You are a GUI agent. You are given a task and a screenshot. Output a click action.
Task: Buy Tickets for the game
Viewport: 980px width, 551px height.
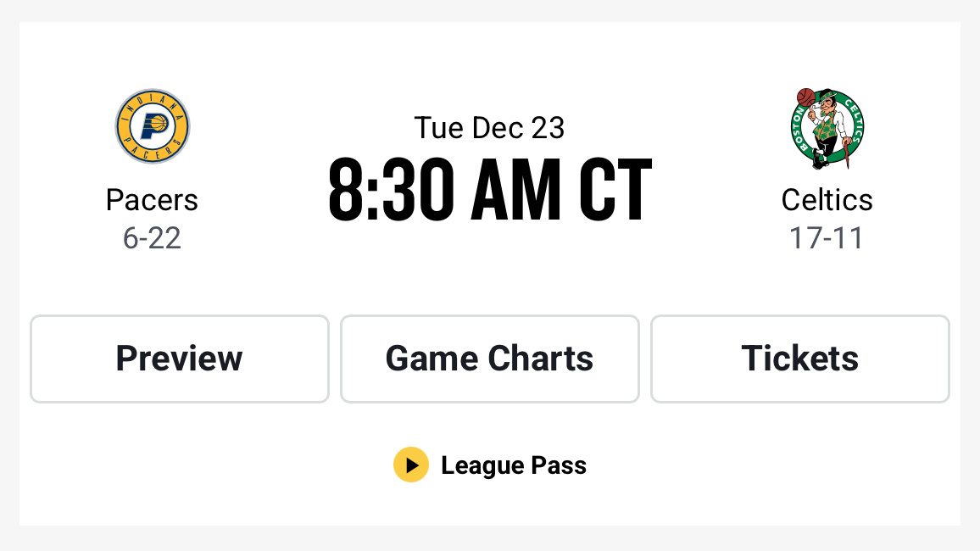[799, 359]
